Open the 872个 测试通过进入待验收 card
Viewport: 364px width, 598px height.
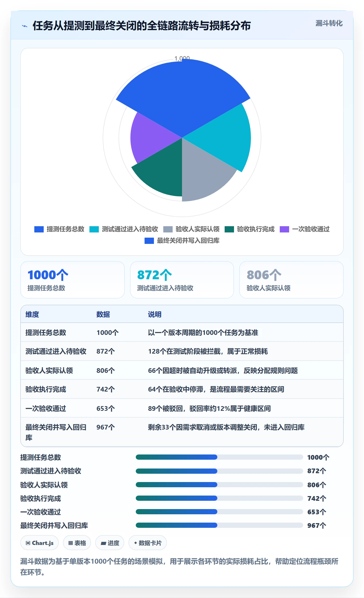[182, 280]
